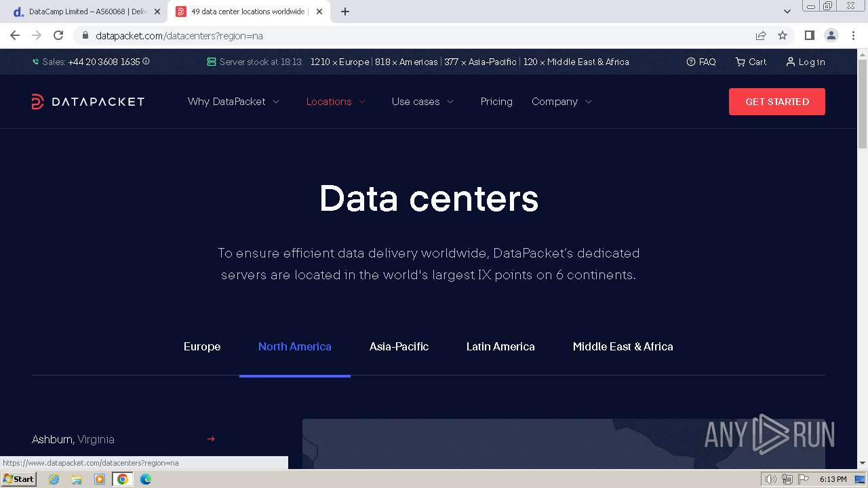Click the 1210 x Europe stock text

pos(340,62)
